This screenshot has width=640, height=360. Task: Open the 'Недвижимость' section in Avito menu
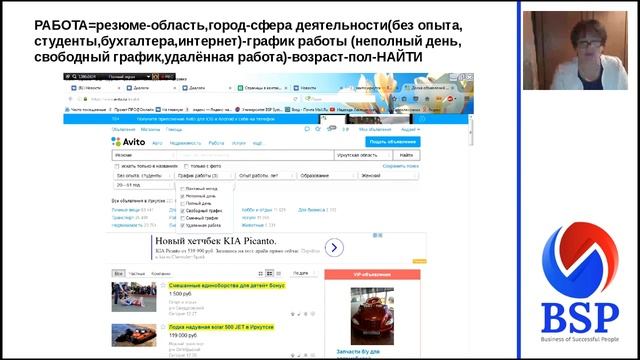point(185,143)
